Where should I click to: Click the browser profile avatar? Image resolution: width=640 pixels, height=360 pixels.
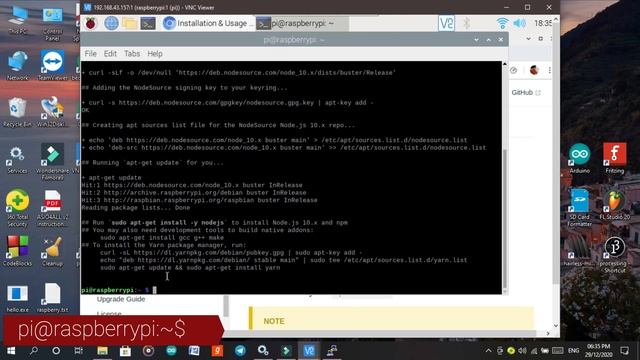[x=534, y=70]
